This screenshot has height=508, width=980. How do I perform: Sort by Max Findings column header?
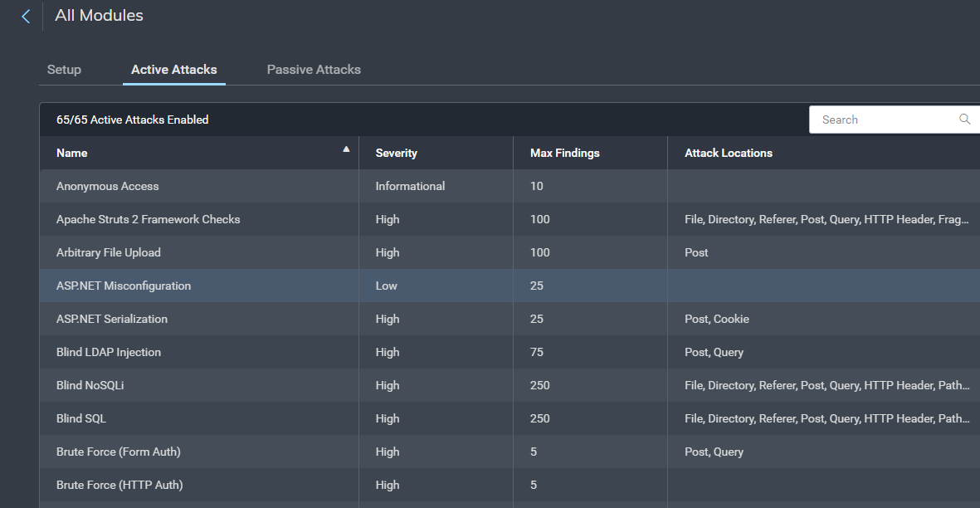(565, 153)
